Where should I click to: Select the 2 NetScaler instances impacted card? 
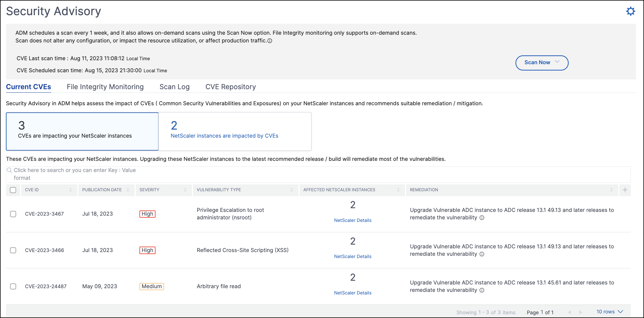(x=235, y=131)
